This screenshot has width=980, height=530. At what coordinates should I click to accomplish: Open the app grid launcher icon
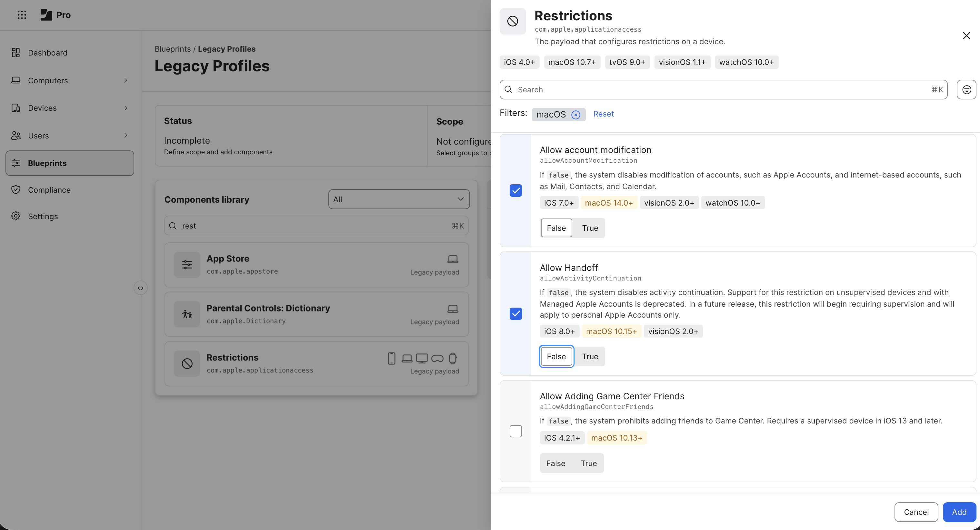coord(22,15)
